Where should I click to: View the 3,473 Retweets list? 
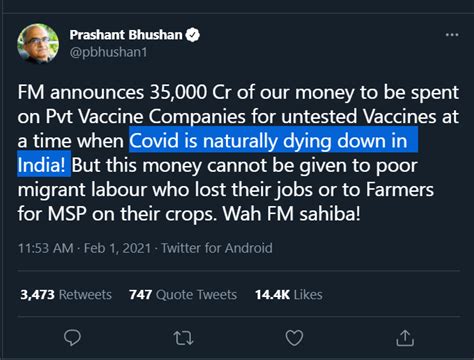click(x=66, y=295)
